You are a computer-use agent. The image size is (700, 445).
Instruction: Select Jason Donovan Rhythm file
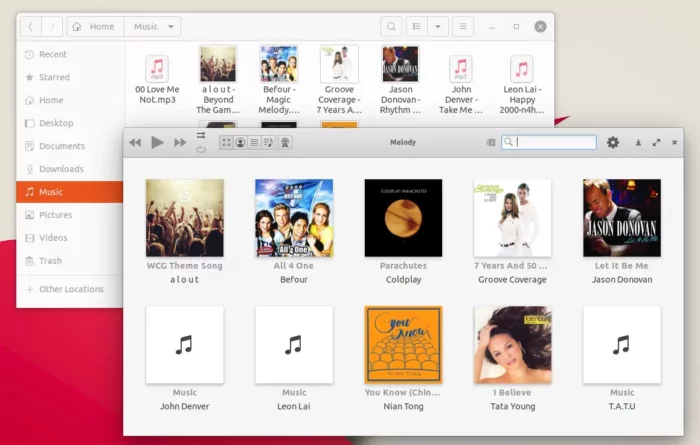400,79
